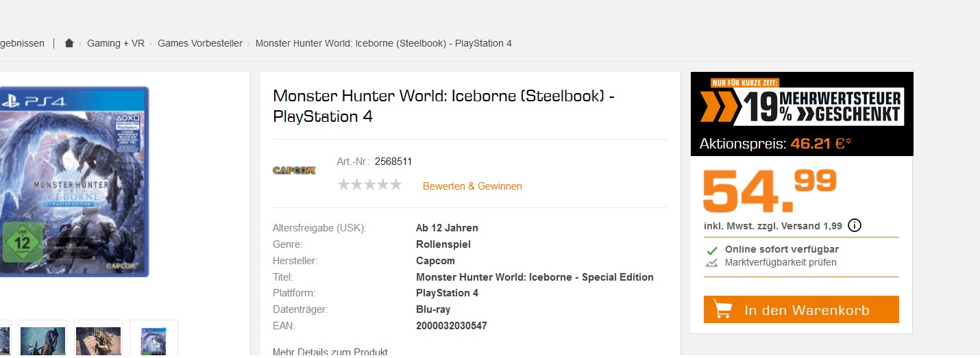Viewport: 980px width, 358px height.
Task: Click the Monster Hunter World breadcrumb entry
Action: point(384,43)
